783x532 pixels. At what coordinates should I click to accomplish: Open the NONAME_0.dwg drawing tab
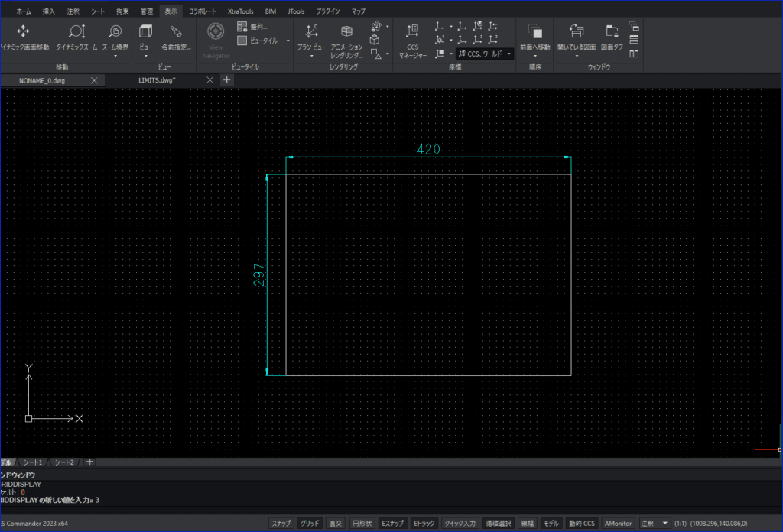click(x=43, y=80)
